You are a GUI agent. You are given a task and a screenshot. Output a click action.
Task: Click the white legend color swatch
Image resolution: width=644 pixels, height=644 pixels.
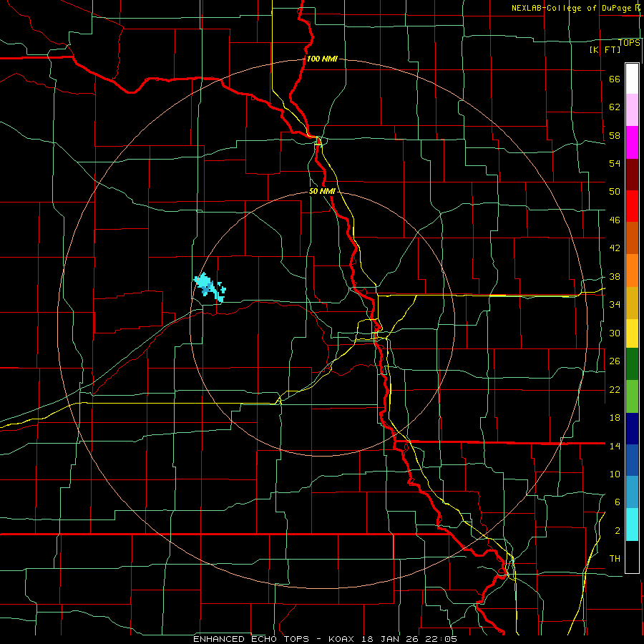click(x=632, y=79)
